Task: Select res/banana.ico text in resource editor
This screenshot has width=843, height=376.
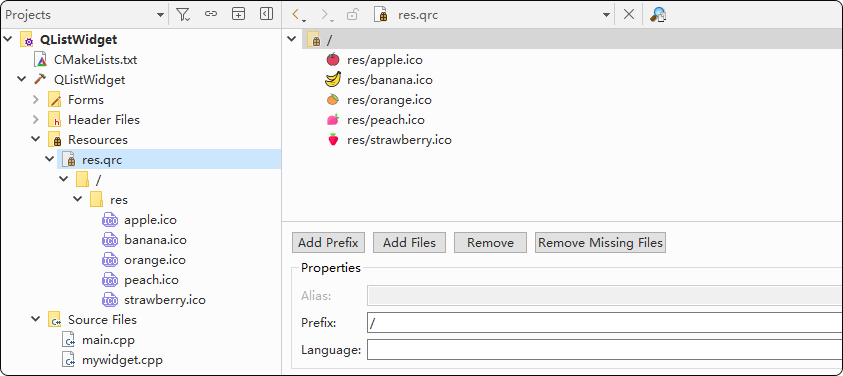Action: tap(390, 80)
